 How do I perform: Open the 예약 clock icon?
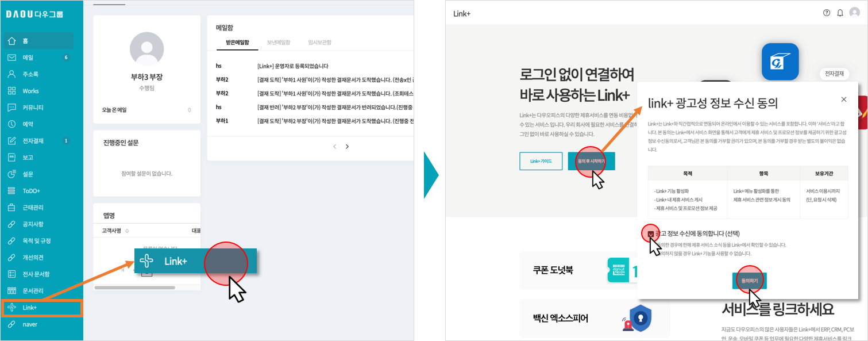pos(11,124)
